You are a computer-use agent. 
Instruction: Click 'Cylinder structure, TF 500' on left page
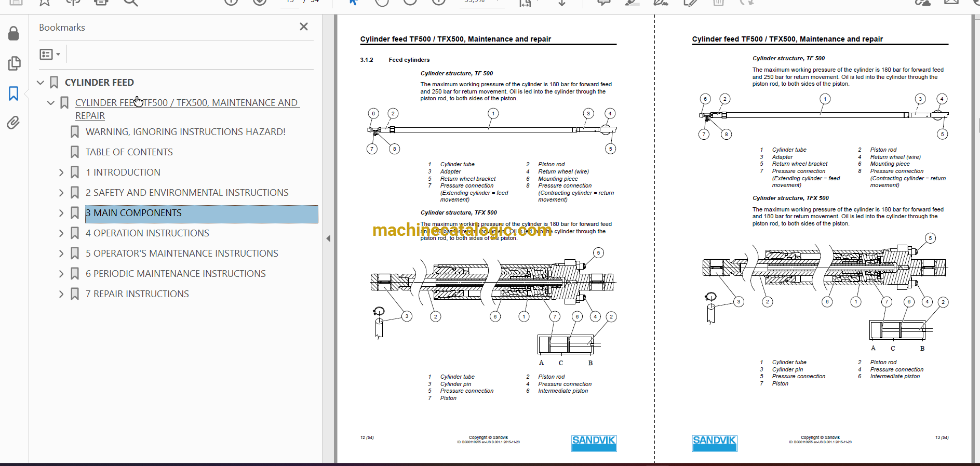tap(457, 74)
